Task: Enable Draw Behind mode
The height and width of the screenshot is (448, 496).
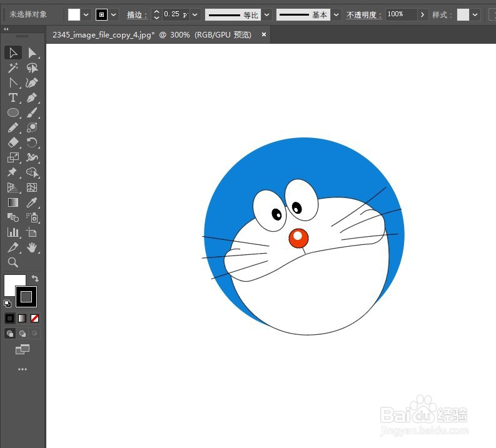Action: [x=23, y=333]
